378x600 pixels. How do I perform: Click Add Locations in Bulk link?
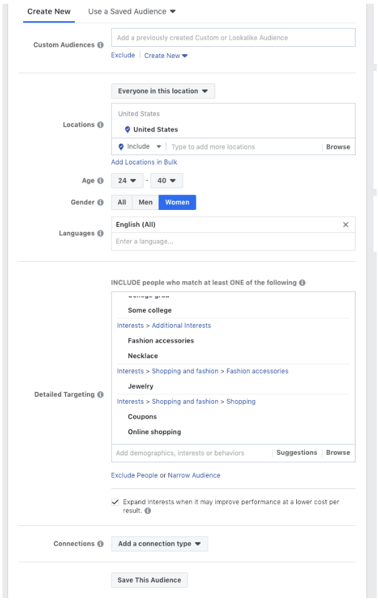(x=144, y=162)
